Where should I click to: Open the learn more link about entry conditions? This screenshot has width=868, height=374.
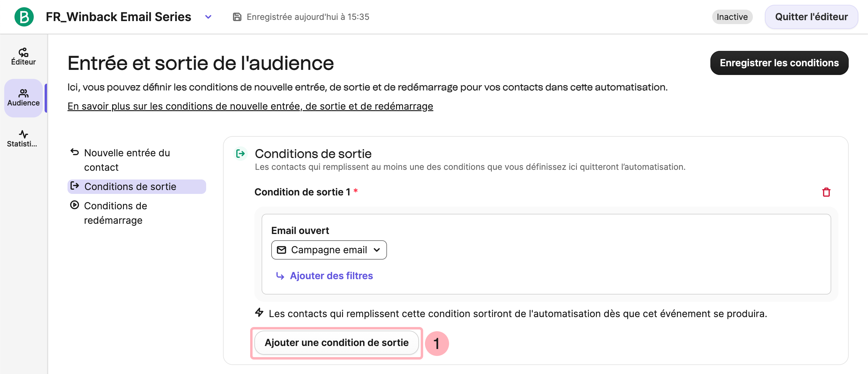(x=250, y=106)
